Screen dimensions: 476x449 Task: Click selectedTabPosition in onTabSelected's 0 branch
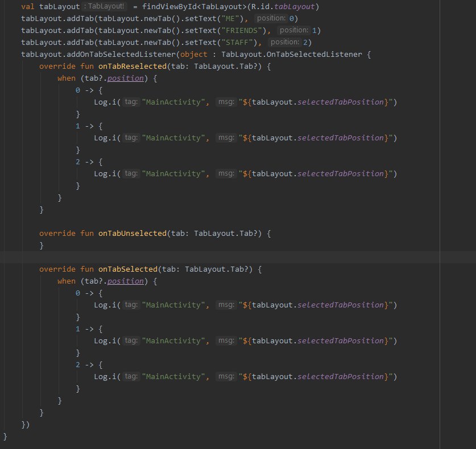click(341, 305)
